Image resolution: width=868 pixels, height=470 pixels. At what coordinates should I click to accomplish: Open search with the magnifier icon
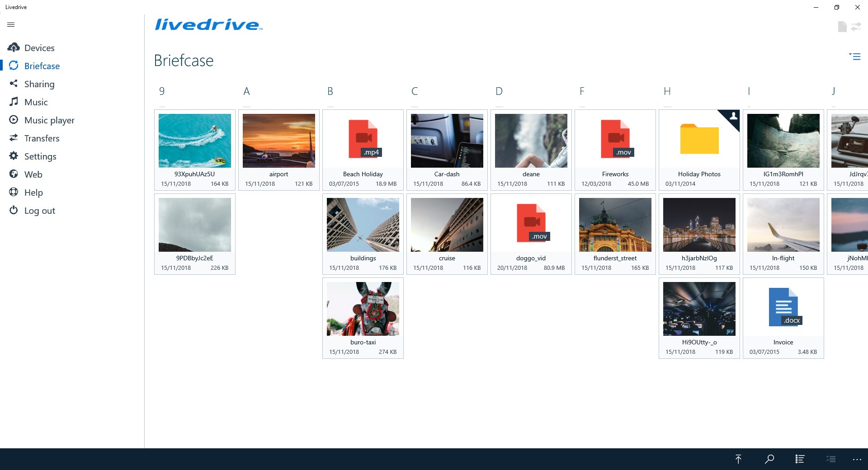tap(769, 459)
